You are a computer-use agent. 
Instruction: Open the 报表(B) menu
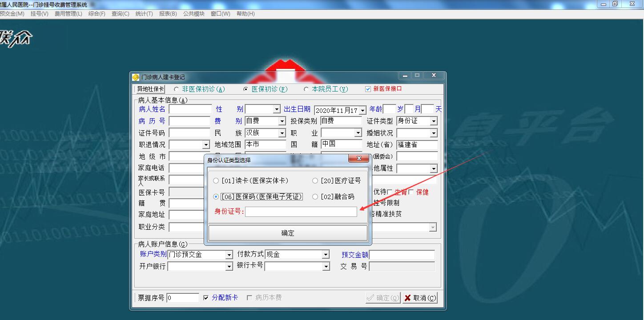coord(168,14)
